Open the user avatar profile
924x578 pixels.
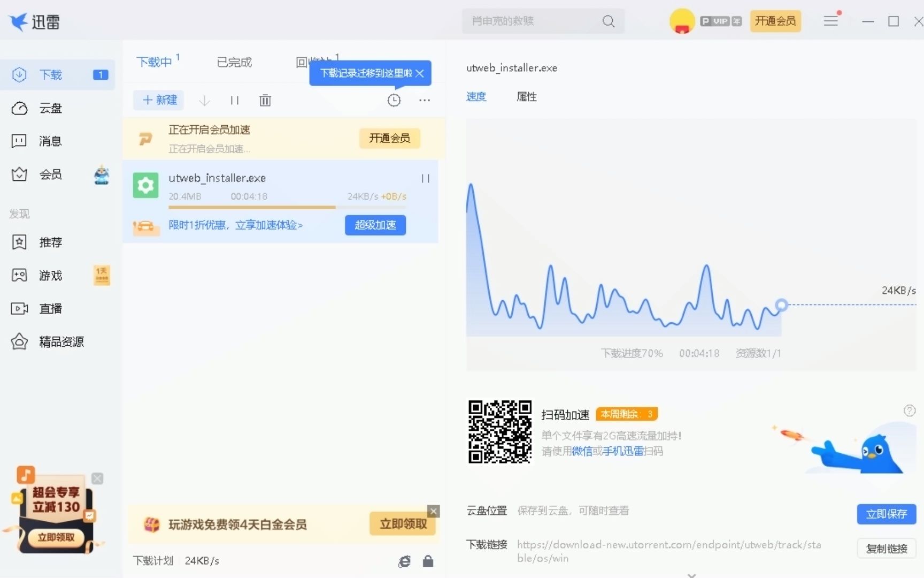(682, 21)
